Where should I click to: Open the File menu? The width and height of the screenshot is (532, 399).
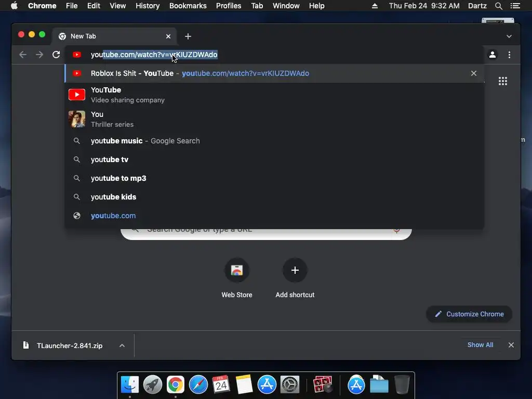click(72, 6)
